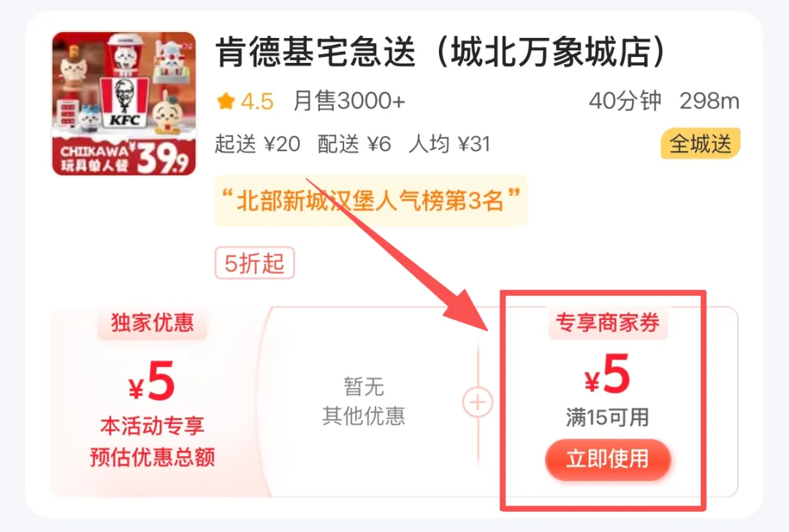789x532 pixels.
Task: Open store title 肯德基宅急送（城北万象城店）
Action: (441, 52)
